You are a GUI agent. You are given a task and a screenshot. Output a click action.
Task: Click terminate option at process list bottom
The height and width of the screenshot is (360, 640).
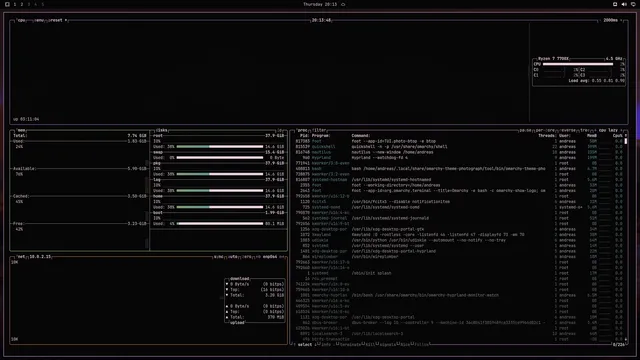(350, 345)
